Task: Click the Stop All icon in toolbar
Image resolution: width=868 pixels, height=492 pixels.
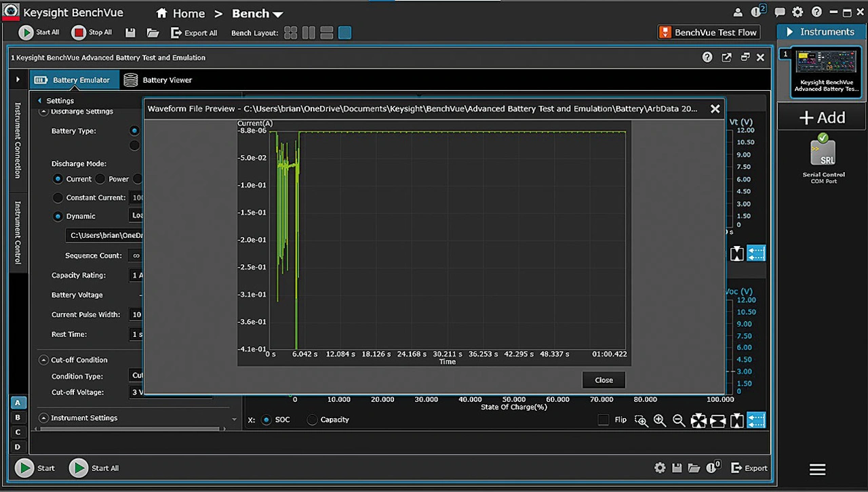Action: (x=79, y=33)
